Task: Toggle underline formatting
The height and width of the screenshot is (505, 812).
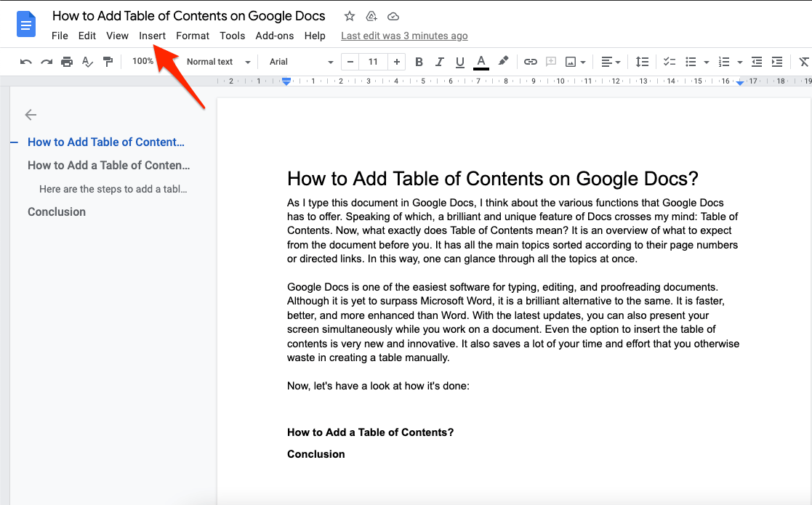Action: click(x=459, y=62)
